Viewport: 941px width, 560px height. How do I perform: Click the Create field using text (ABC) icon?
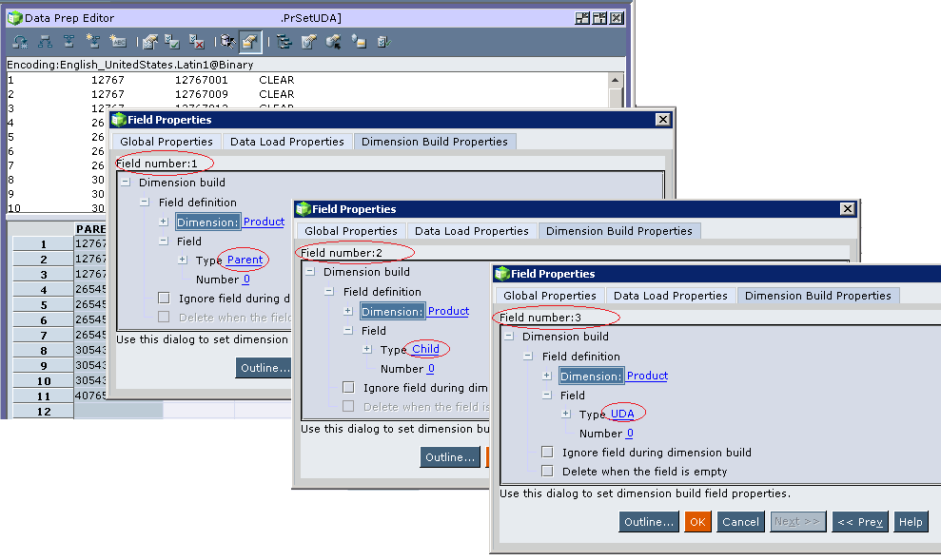(x=118, y=42)
